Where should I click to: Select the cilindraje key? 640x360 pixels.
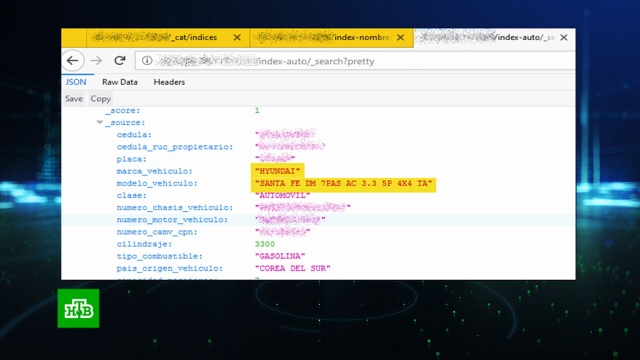(x=144, y=244)
